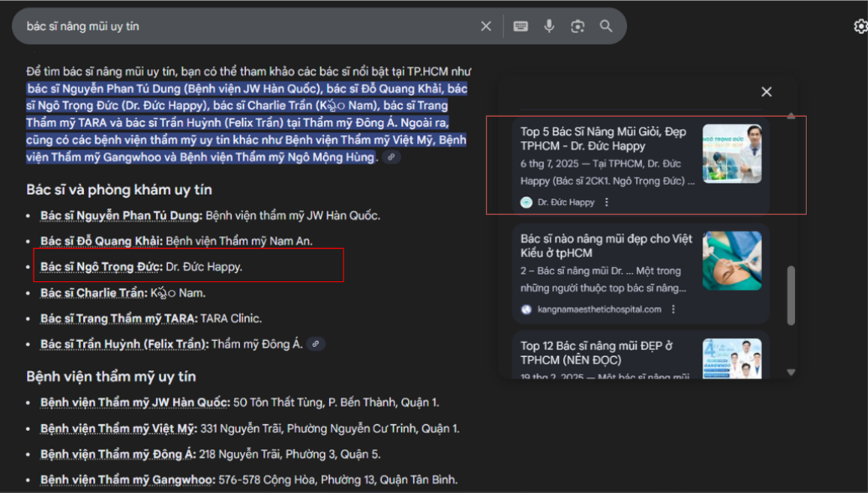Open Bác sĩ Đỗ Quang Khải link

click(x=102, y=241)
